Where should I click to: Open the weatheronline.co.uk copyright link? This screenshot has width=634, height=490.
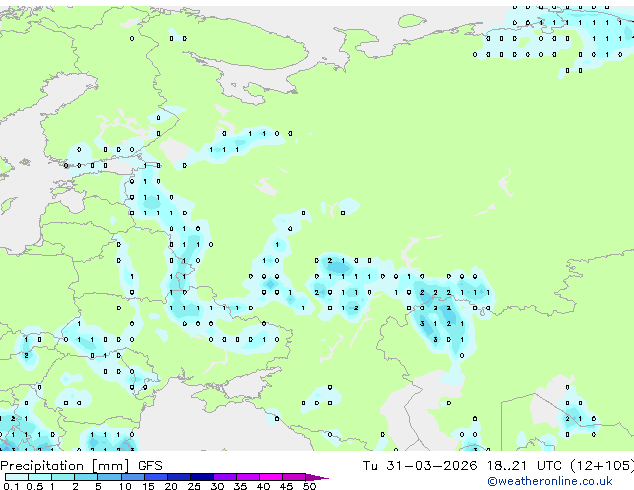click(x=550, y=481)
